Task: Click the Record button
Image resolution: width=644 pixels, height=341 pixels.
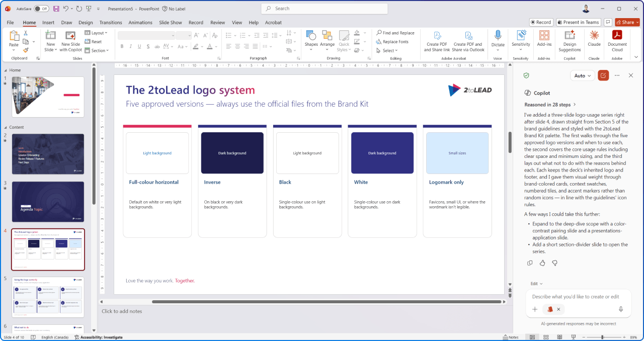Action: (x=541, y=22)
